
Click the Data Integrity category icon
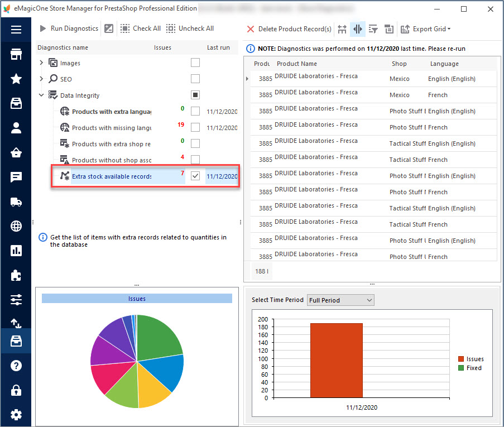53,95
